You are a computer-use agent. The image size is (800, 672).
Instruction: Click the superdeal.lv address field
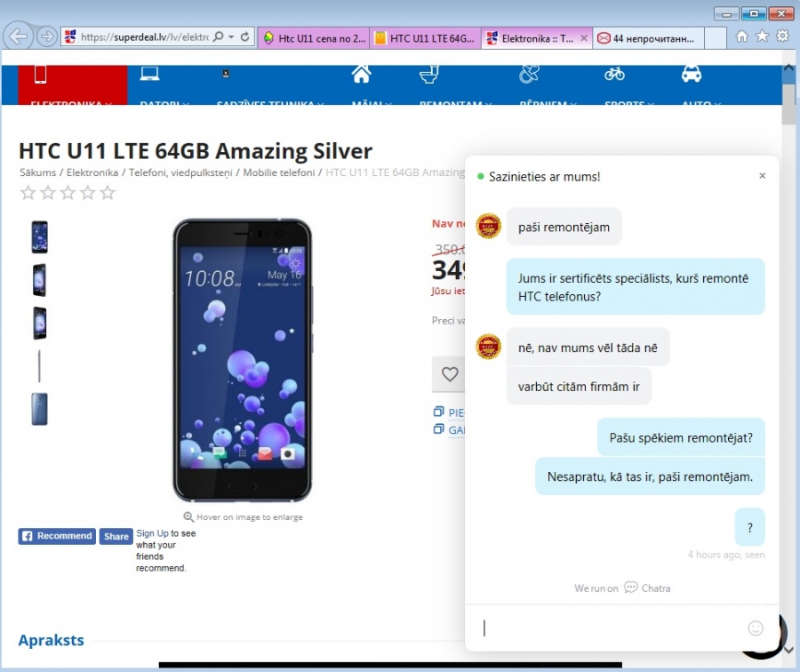coord(144,36)
